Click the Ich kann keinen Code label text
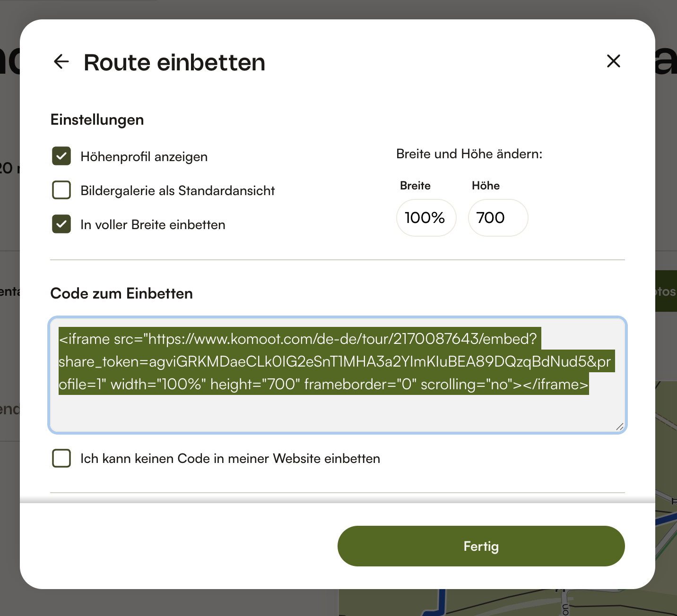 (230, 459)
